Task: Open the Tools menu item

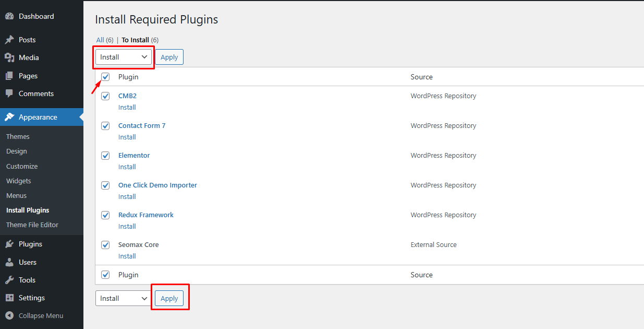Action: pyautogui.click(x=27, y=280)
